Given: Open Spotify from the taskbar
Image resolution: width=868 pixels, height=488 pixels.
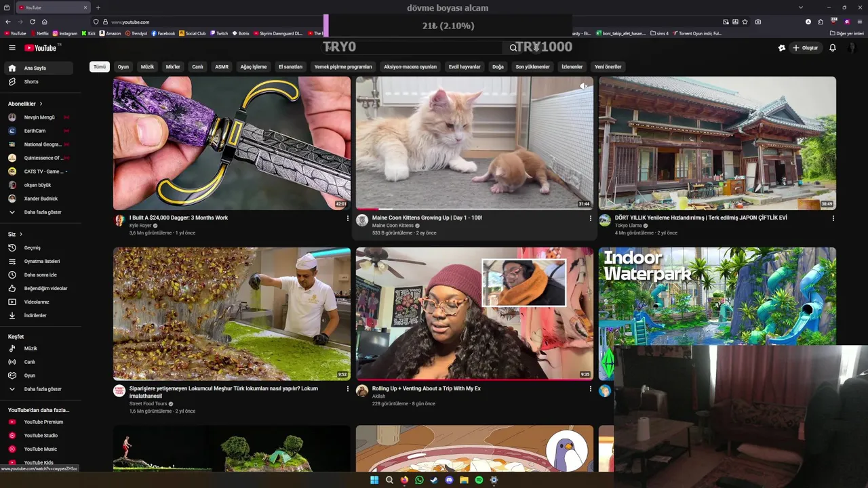Looking at the screenshot, I should 479,480.
